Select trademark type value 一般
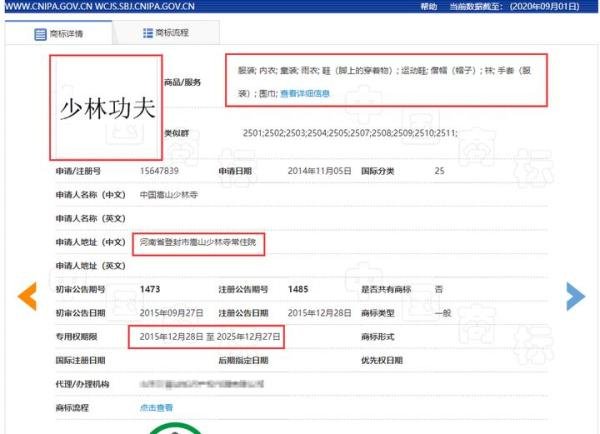 pos(443,313)
